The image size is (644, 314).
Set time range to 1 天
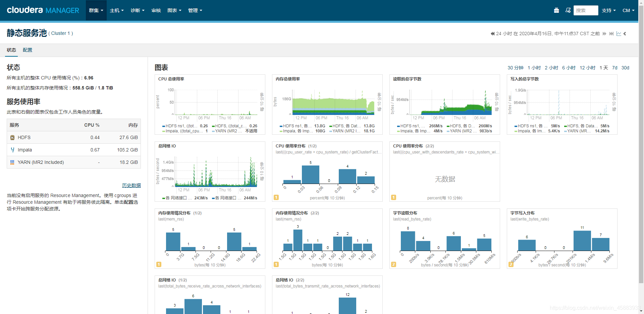(604, 68)
